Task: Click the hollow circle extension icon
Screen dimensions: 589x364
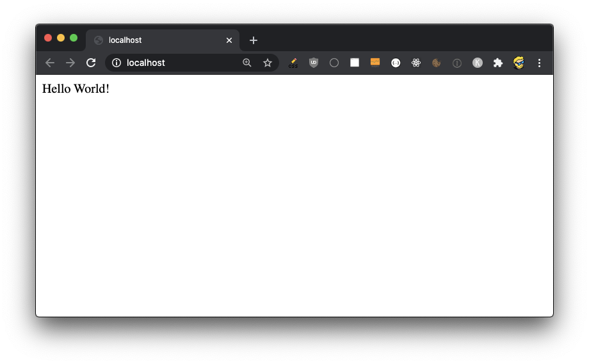Action: click(x=334, y=63)
